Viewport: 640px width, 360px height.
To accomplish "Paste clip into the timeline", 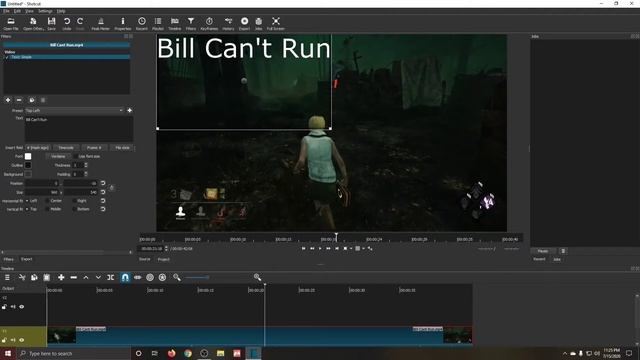I will 47,278.
